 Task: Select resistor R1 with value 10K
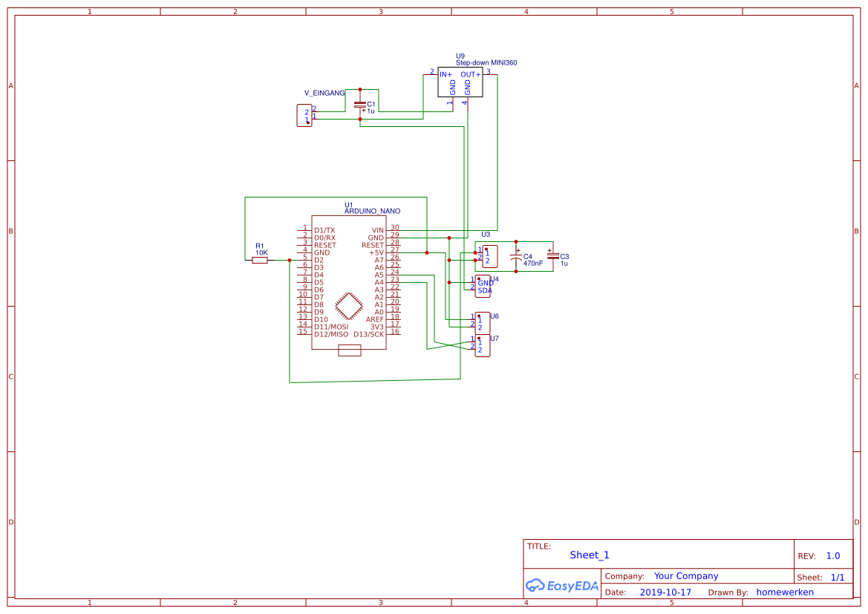tap(261, 260)
